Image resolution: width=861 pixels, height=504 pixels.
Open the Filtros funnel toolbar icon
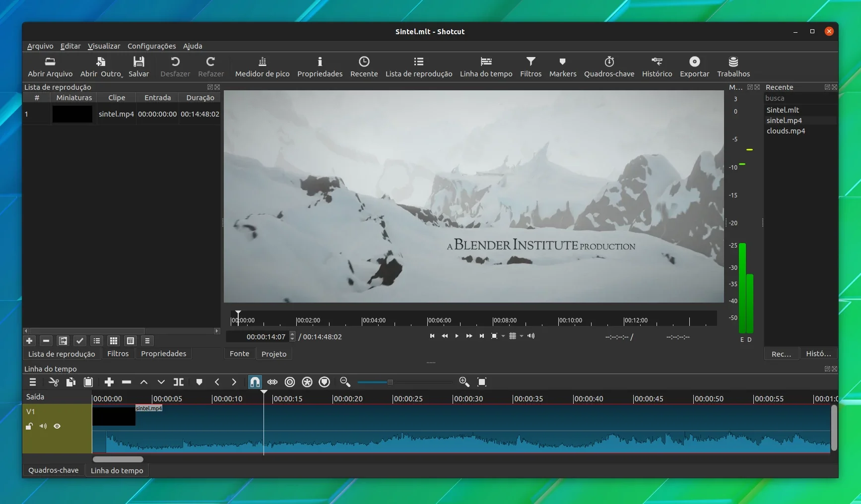(x=530, y=66)
